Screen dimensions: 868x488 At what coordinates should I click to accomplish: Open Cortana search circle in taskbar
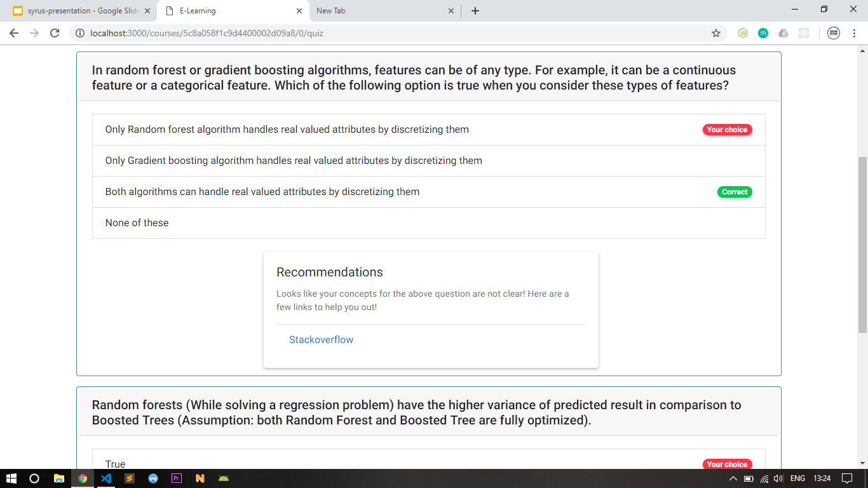pos(34,478)
